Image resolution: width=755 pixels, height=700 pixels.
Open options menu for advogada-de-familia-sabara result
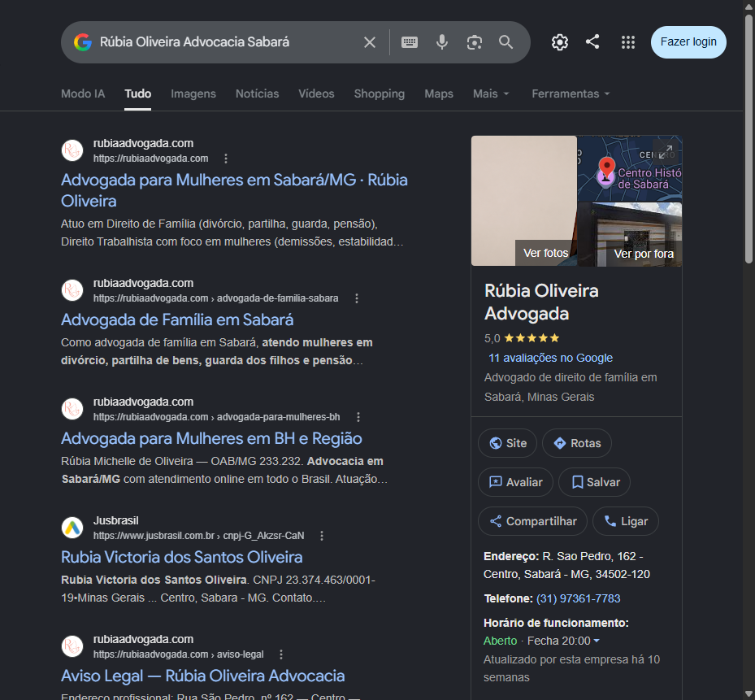pos(357,298)
